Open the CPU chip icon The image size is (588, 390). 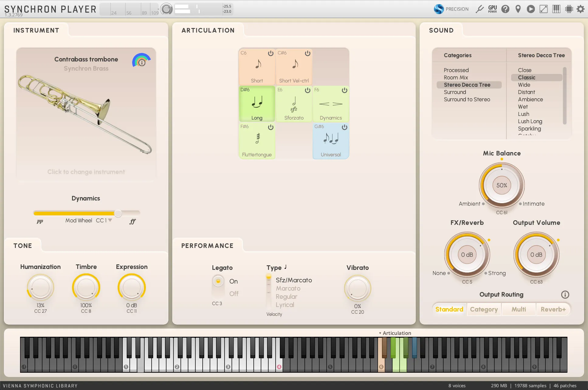coord(569,9)
